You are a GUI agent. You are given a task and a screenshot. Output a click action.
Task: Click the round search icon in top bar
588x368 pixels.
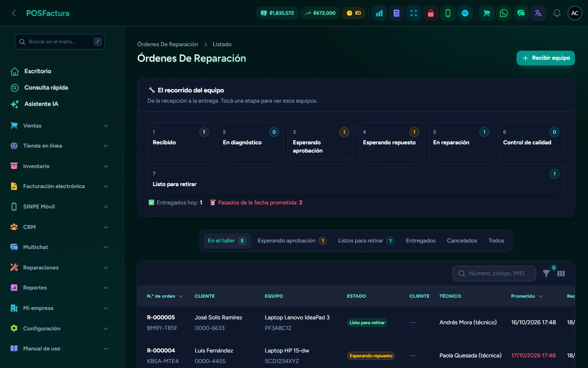[x=465, y=13]
